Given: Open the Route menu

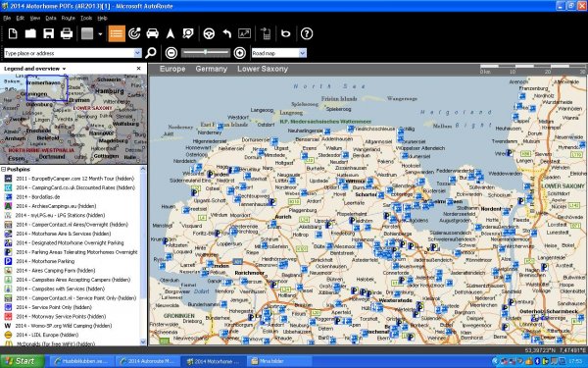Looking at the screenshot, I should 69,18.
